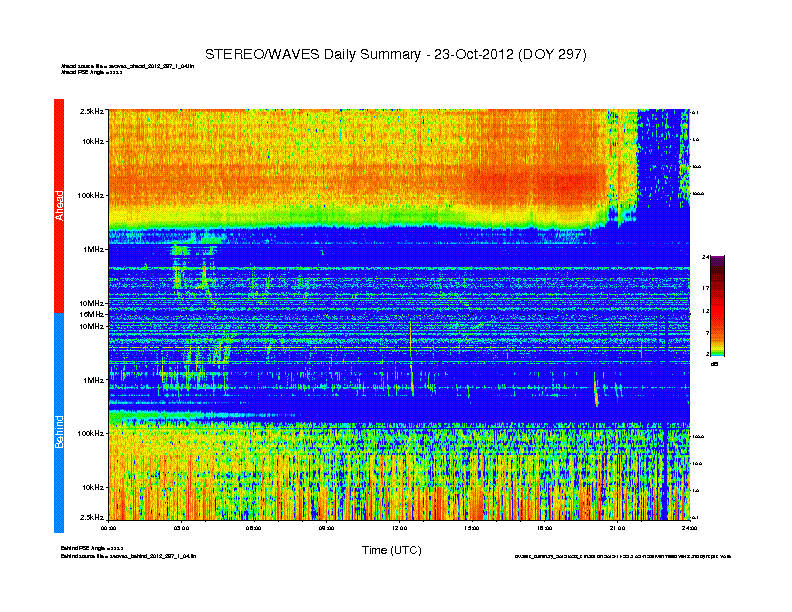Image resolution: width=792 pixels, height=612 pixels.
Task: Click the 03:00 time axis tick
Action: pos(182,527)
